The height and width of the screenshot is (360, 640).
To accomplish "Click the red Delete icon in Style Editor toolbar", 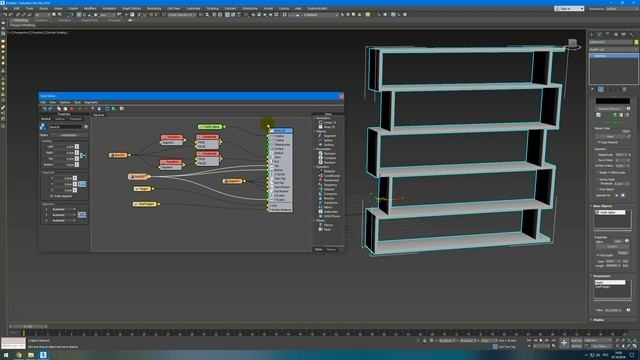I will [x=72, y=109].
